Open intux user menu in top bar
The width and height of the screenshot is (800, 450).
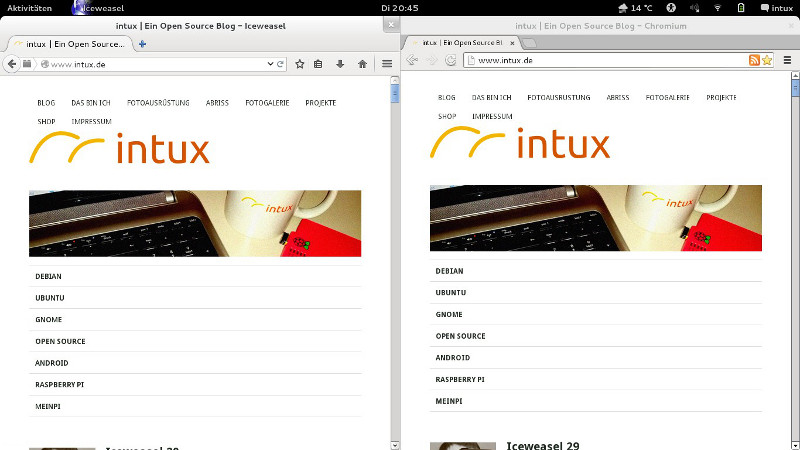777,8
